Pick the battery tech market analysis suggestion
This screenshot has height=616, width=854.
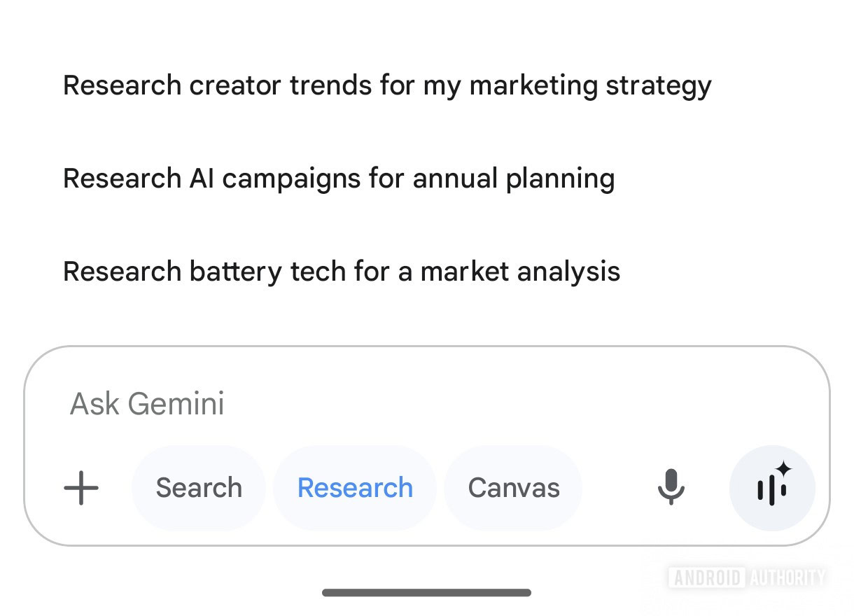pos(342,271)
